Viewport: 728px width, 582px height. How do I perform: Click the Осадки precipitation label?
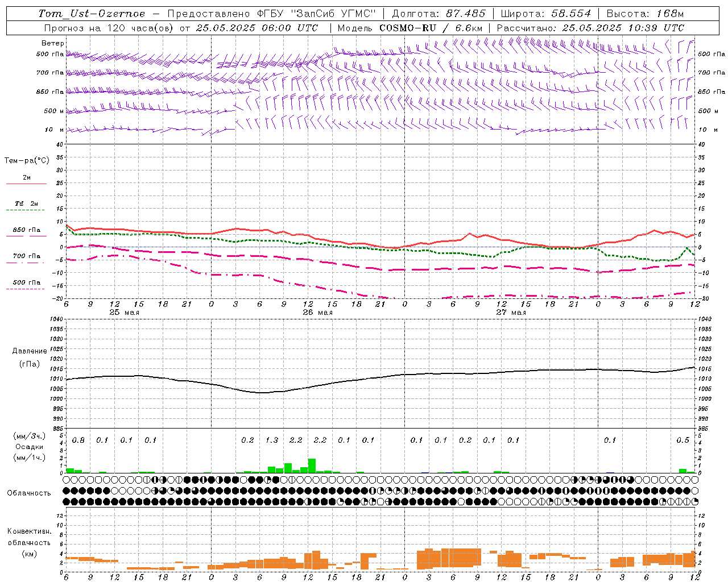click(30, 447)
